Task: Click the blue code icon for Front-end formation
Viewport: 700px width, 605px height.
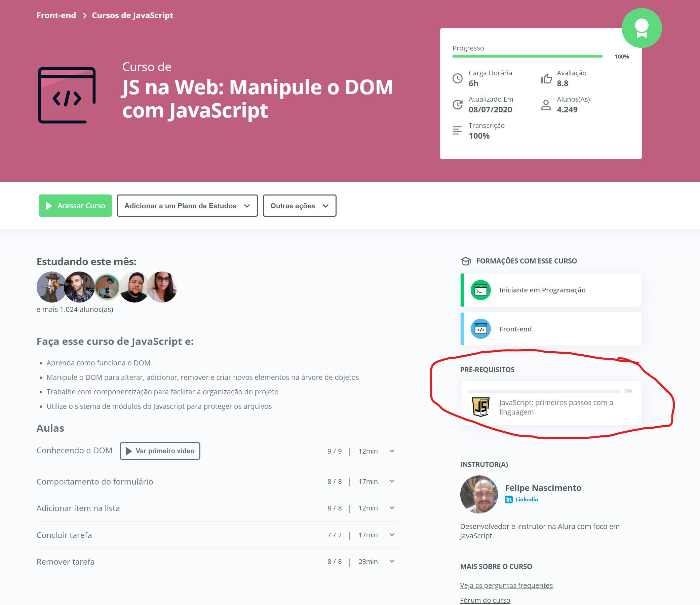Action: [x=481, y=329]
